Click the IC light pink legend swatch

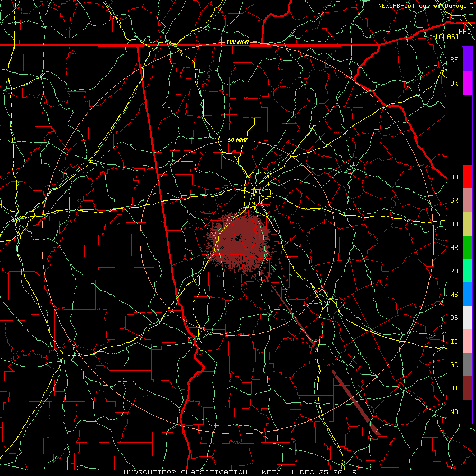point(467,341)
